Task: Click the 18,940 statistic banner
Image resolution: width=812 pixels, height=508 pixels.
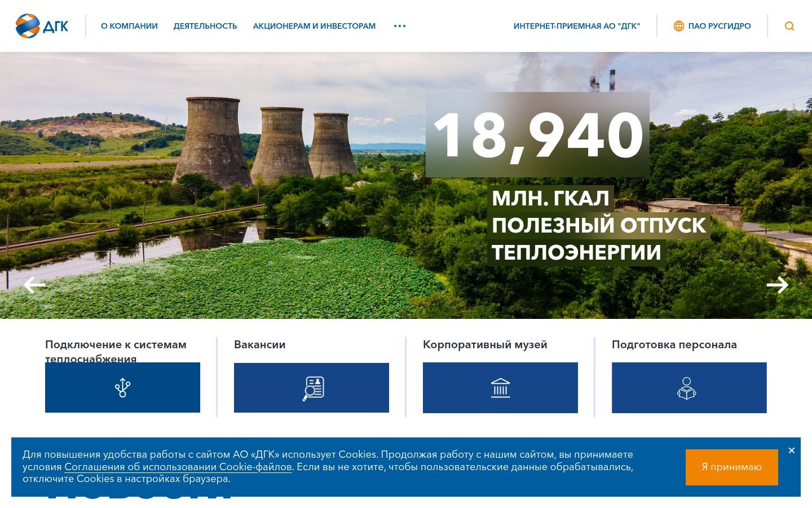Action: 537,135
